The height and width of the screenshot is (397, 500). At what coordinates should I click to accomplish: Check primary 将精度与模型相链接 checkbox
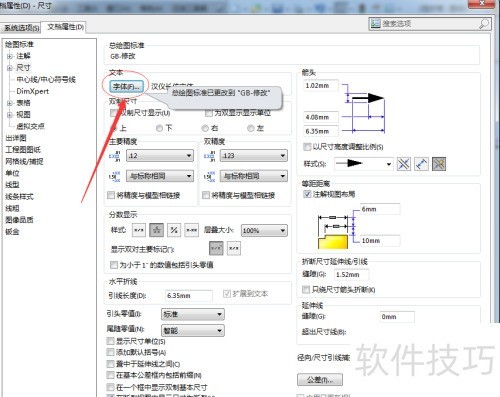pyautogui.click(x=111, y=195)
